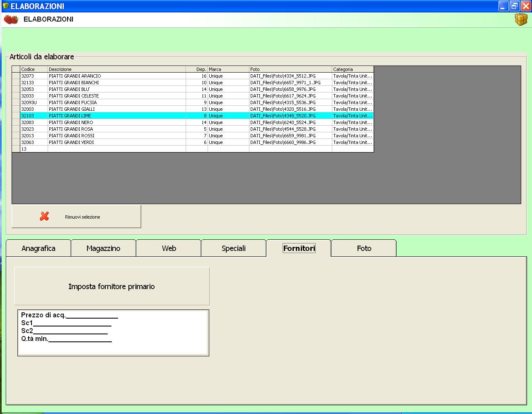Click code cell 32093U

tap(34, 102)
